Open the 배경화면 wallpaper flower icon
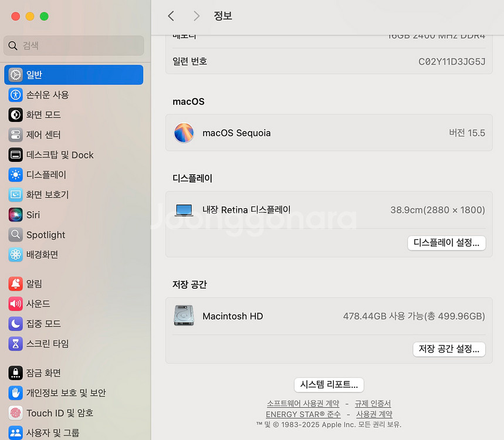Viewport: 504px width, 440px height. click(x=15, y=255)
